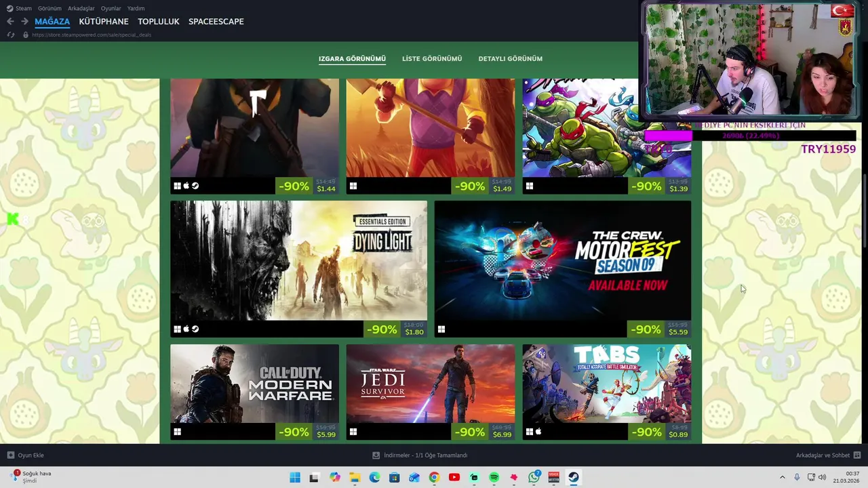
Task: Click the $1.44 price tag
Action: 326,189
